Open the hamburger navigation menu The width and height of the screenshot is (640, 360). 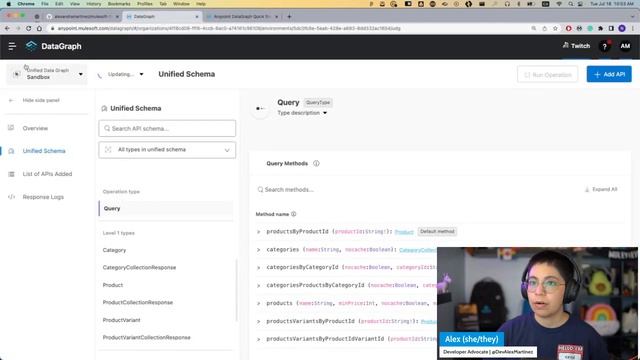tap(12, 46)
